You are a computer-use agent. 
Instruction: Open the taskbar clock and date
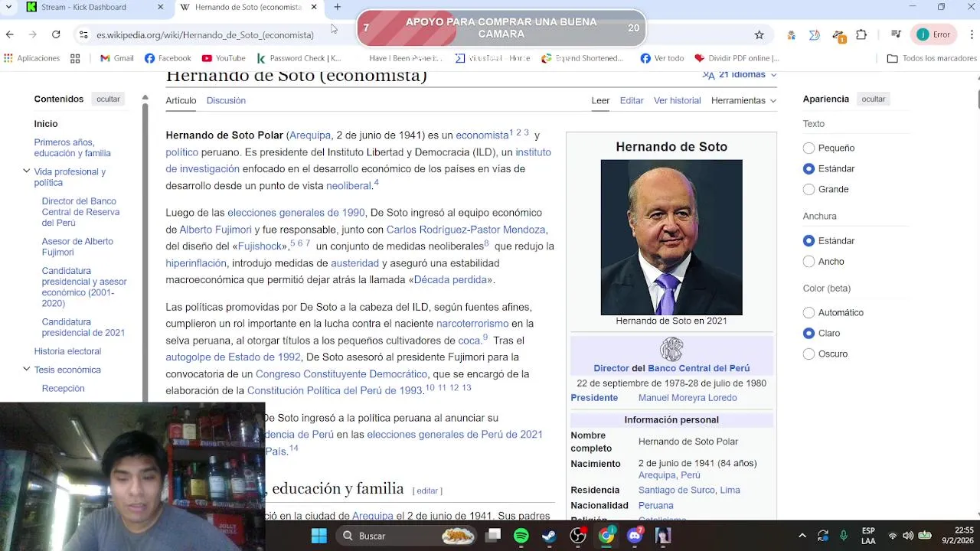click(x=958, y=536)
